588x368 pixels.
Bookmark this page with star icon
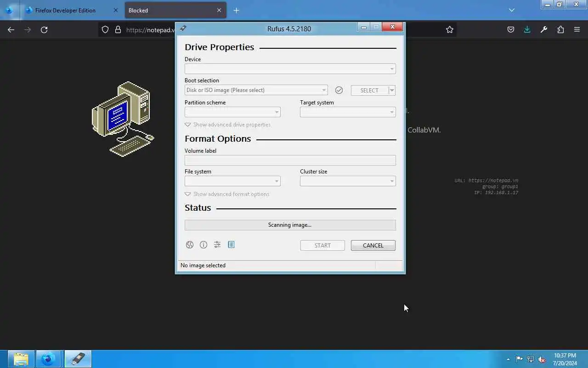tap(450, 29)
